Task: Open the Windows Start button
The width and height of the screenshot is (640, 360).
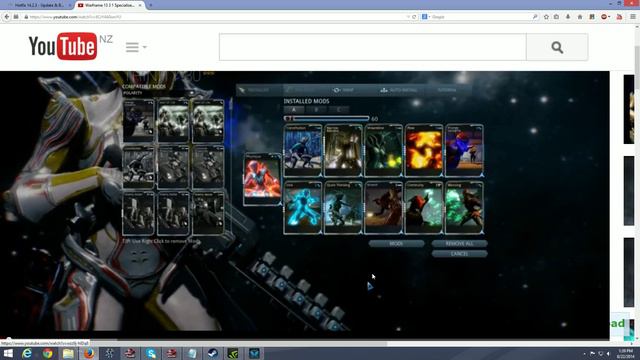Action: pyautogui.click(x=7, y=353)
